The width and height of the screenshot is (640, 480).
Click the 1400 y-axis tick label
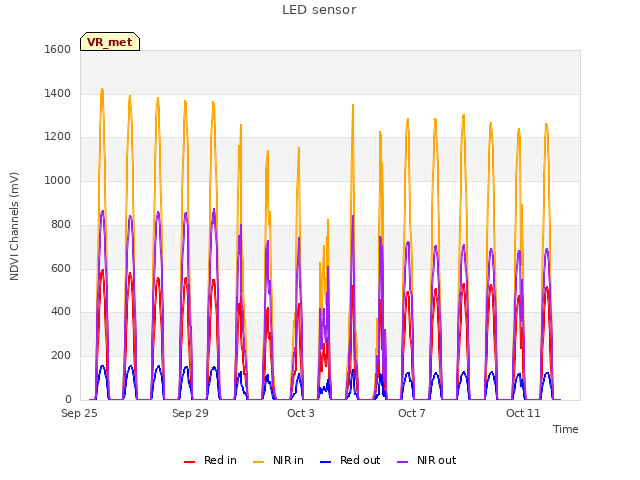click(58, 93)
